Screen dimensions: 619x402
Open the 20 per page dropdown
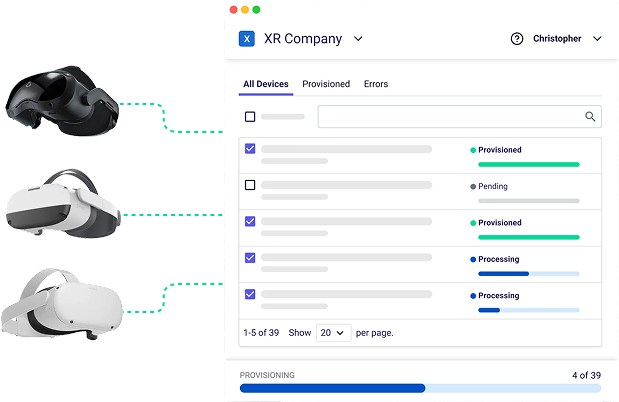click(x=334, y=333)
